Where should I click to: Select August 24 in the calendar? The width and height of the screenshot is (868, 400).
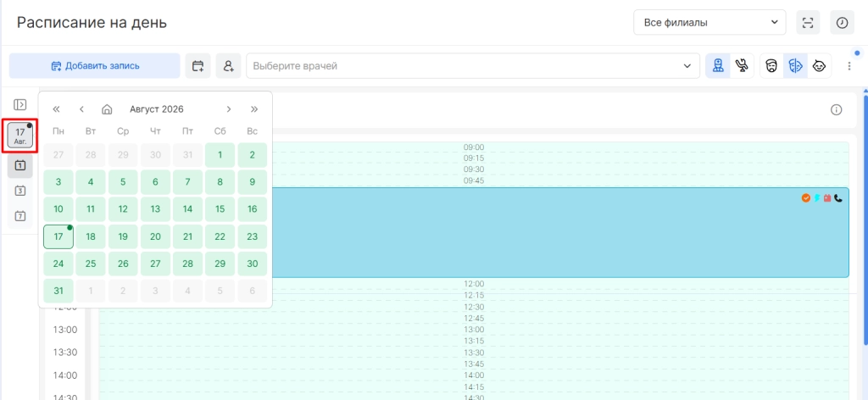(58, 264)
